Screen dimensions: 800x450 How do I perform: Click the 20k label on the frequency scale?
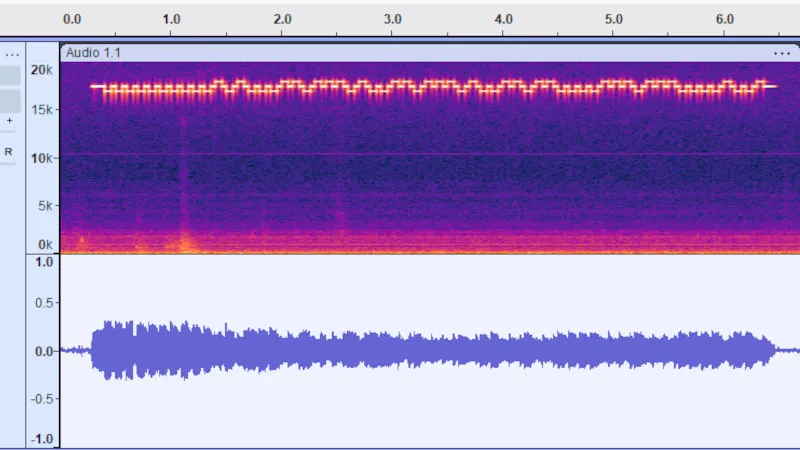point(41,70)
